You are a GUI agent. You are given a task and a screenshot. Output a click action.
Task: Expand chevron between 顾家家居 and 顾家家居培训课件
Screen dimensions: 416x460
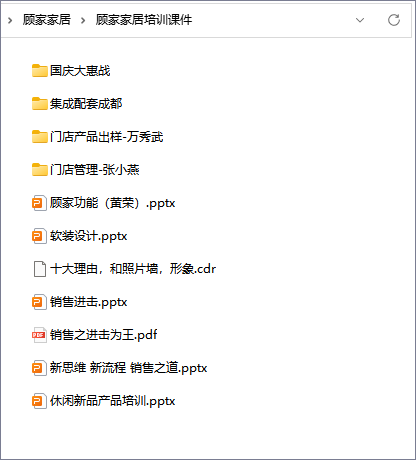pos(83,20)
